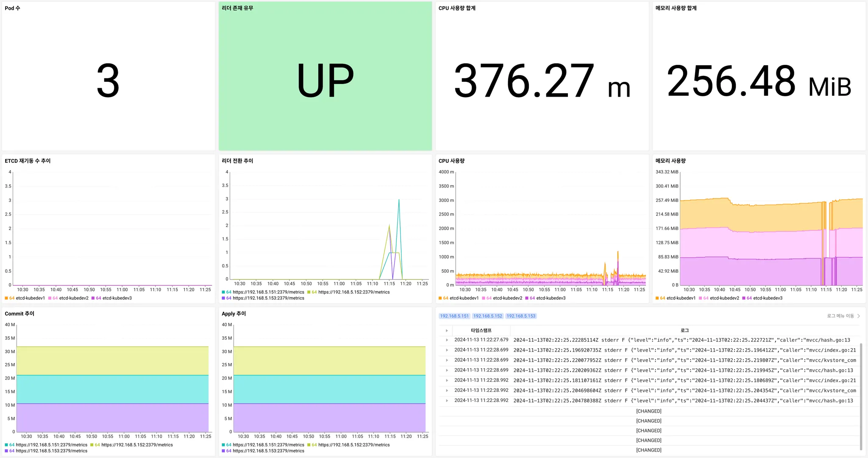
Task: Expand the 11:22:28.699 mvcc/hash.go:13 log row
Action: click(447, 370)
